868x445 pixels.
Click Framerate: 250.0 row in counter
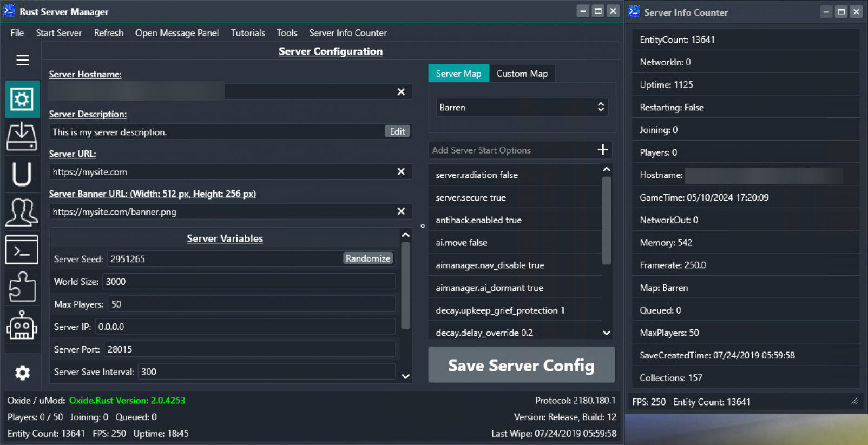(746, 265)
